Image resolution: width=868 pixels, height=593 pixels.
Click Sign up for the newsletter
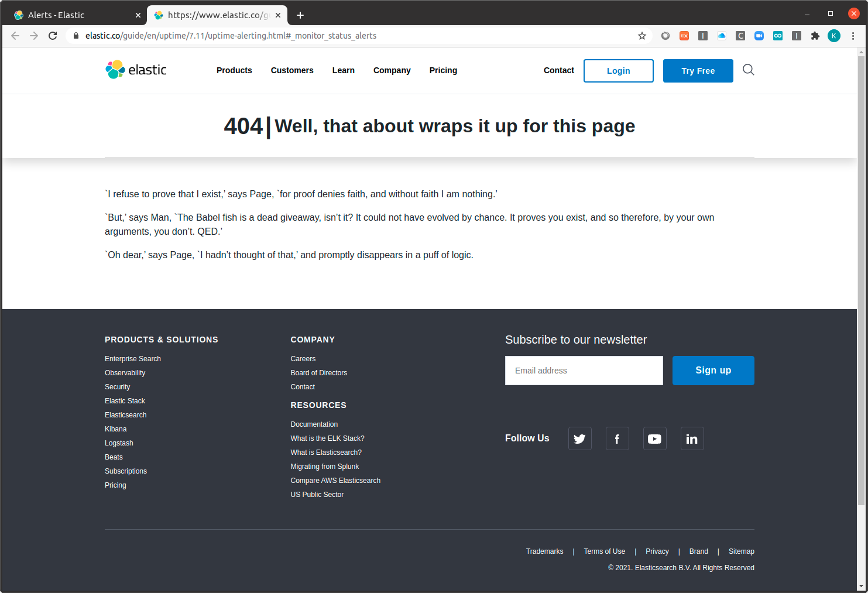click(x=713, y=370)
